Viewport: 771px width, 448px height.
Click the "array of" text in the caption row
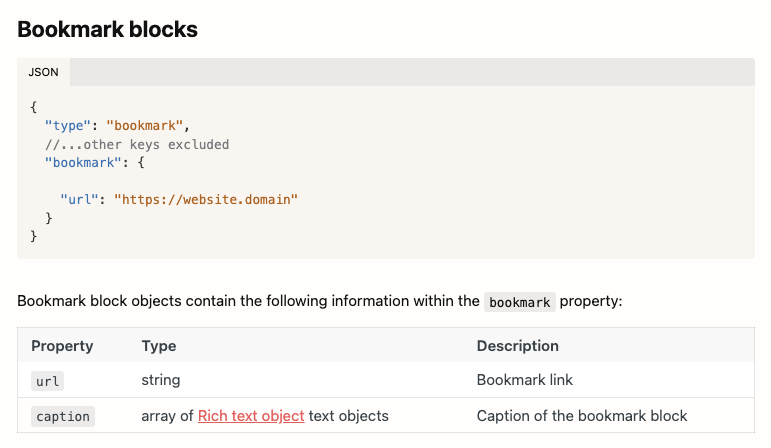click(168, 416)
